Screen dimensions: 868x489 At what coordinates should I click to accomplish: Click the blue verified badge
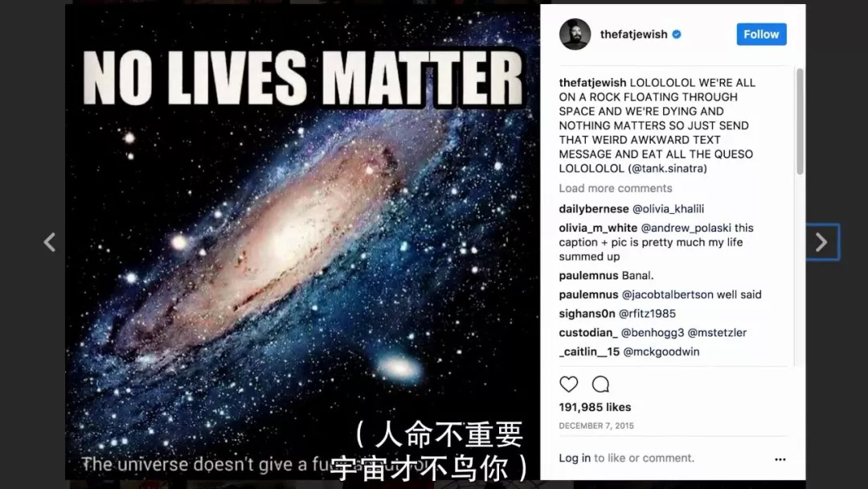tap(677, 35)
